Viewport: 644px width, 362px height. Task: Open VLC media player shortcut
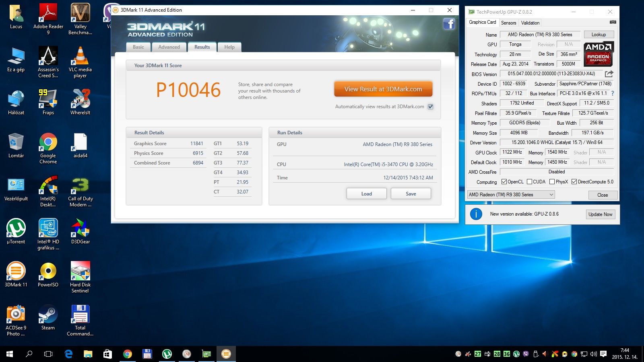(x=80, y=62)
